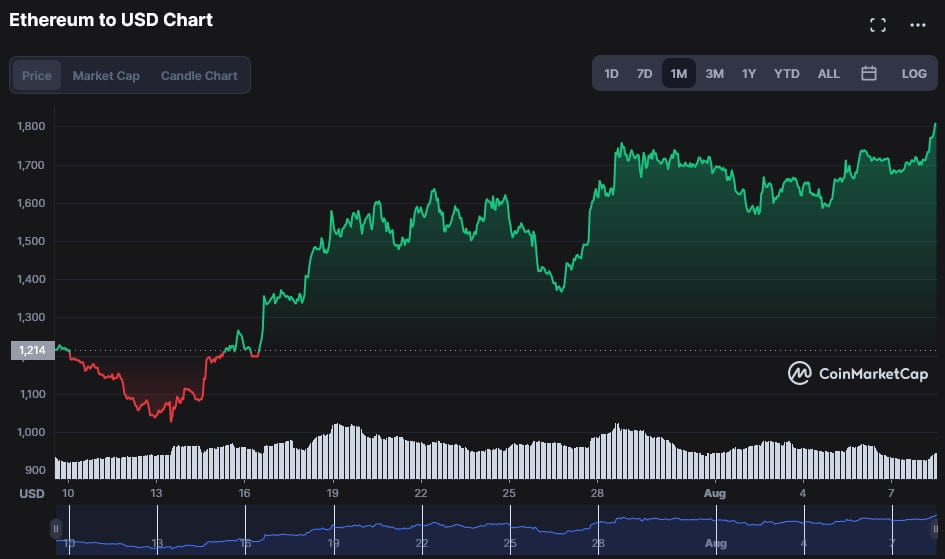Open the three-dot more options menu
This screenshot has height=559, width=945.
918,25
